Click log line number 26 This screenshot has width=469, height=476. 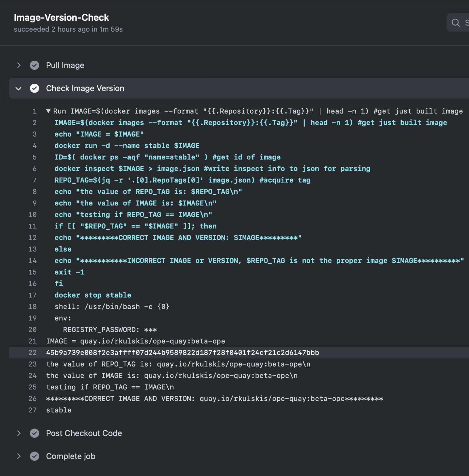(33, 399)
